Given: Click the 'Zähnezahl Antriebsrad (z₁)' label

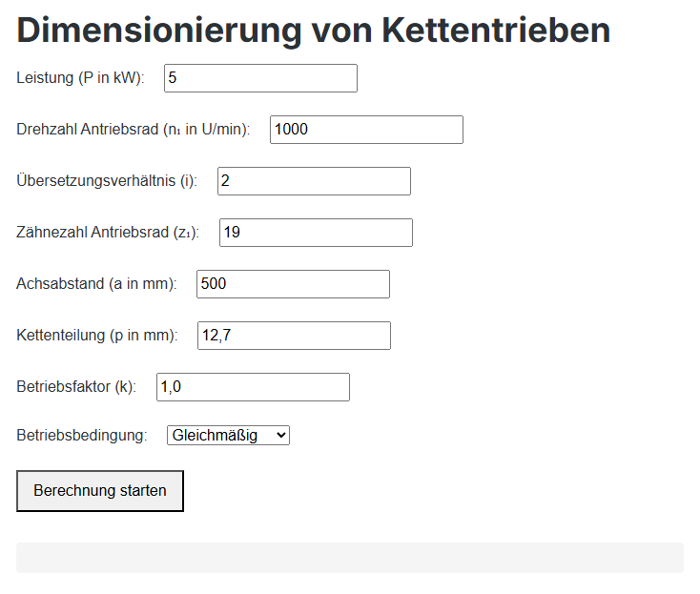Looking at the screenshot, I should pos(108,233).
